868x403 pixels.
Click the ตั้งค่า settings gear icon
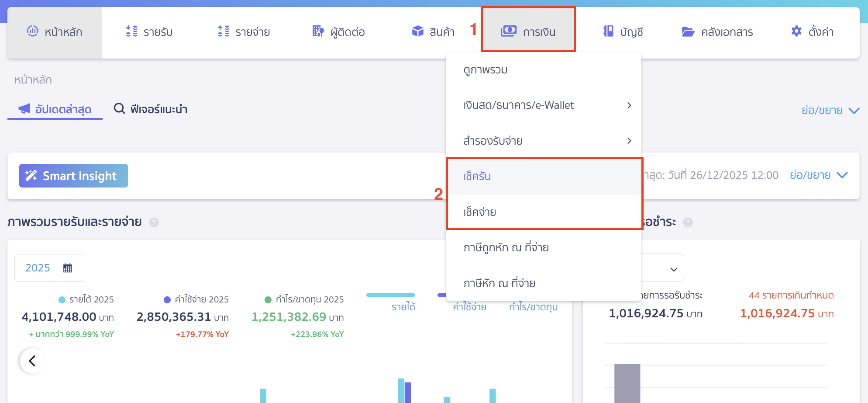(796, 31)
